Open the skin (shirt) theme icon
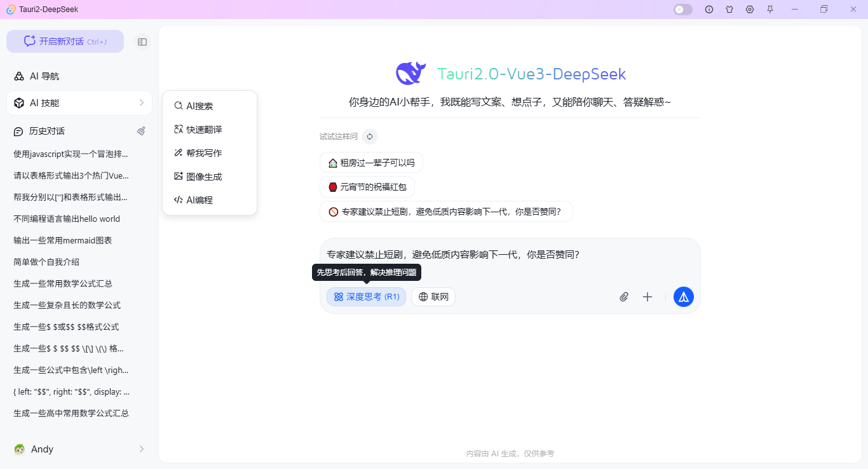The width and height of the screenshot is (868, 469). coord(729,10)
